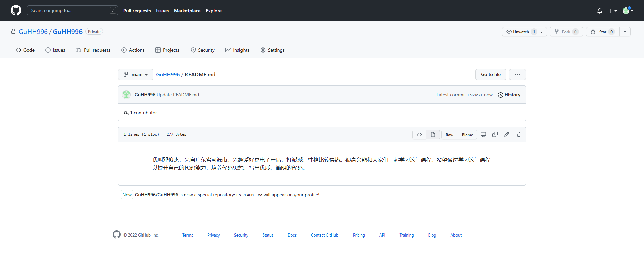This screenshot has width=644, height=261.
Task: Open the GitHub home logo
Action: point(16,10)
